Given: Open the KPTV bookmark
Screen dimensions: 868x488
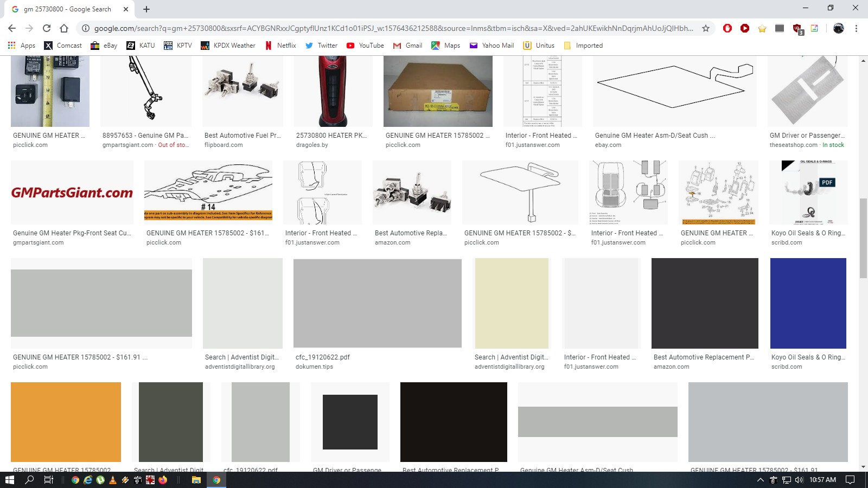Looking at the screenshot, I should tap(178, 46).
